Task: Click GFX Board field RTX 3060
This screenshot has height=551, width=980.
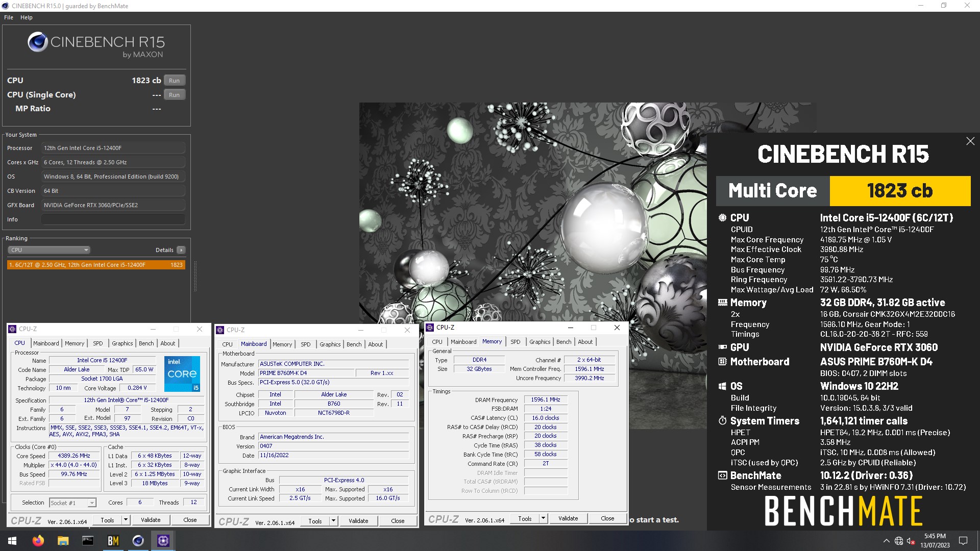Action: point(113,205)
